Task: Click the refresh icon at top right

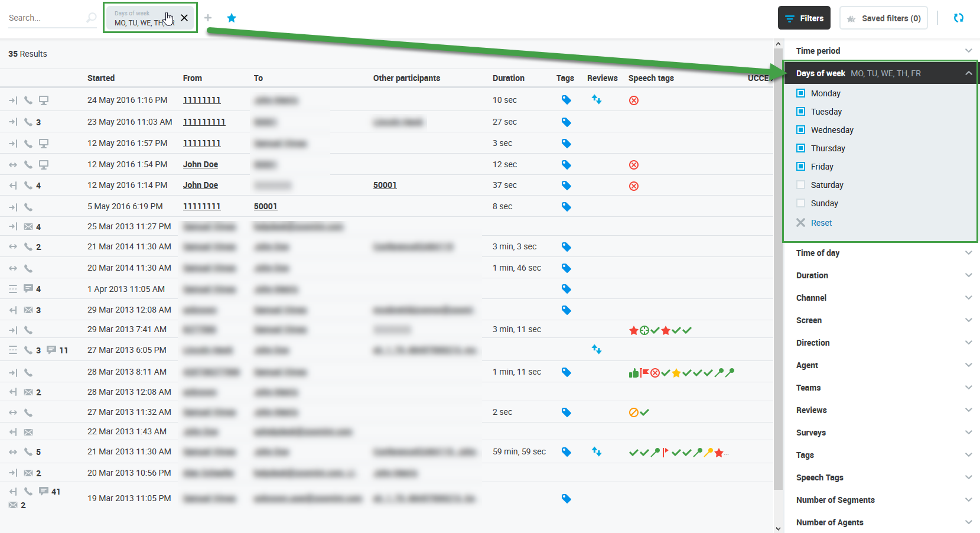Action: point(958,18)
